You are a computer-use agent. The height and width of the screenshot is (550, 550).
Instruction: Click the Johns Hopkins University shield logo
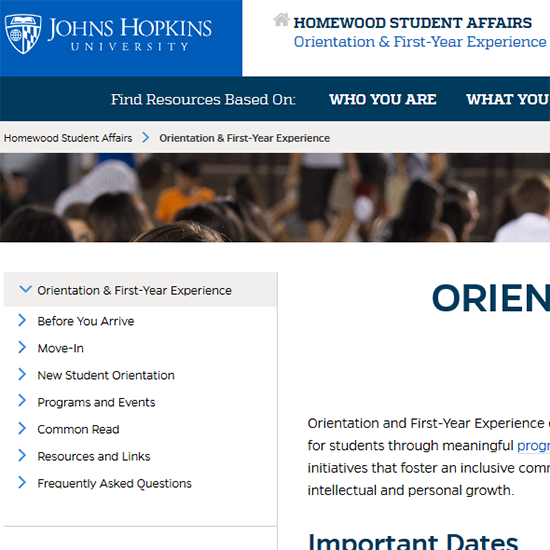tap(23, 34)
